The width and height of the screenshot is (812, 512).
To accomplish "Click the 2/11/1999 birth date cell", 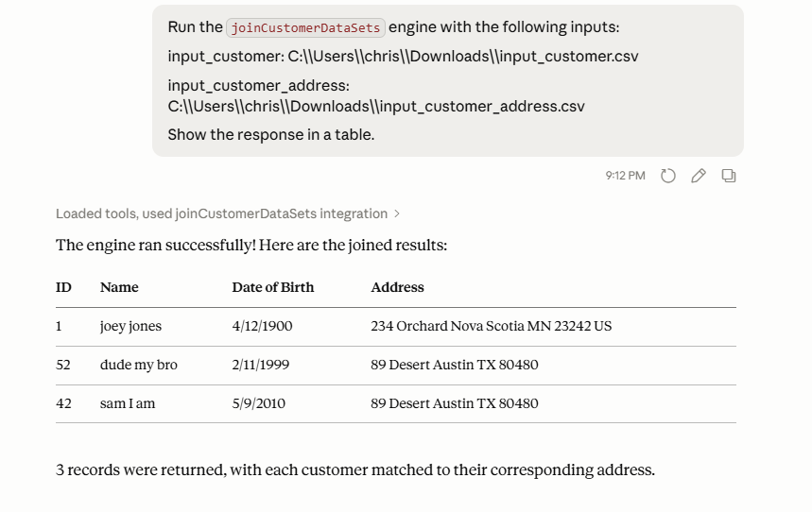I will tap(261, 365).
